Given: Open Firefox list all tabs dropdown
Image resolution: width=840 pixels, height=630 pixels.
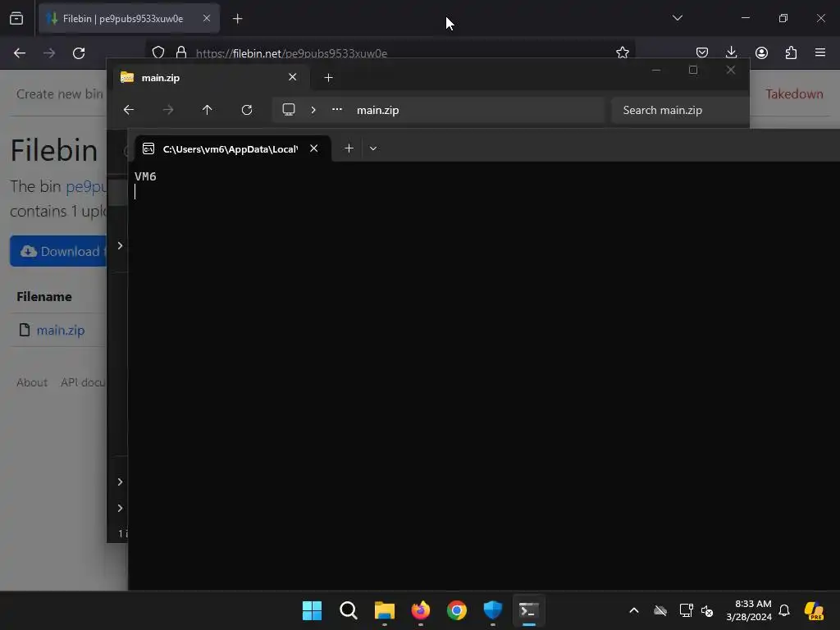Looking at the screenshot, I should 677,18.
